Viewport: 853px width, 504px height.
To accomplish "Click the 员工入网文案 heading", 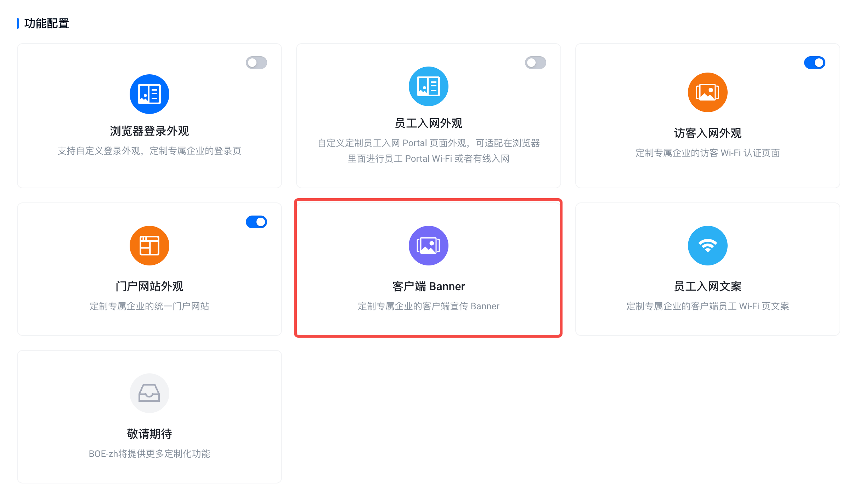I will click(x=707, y=286).
